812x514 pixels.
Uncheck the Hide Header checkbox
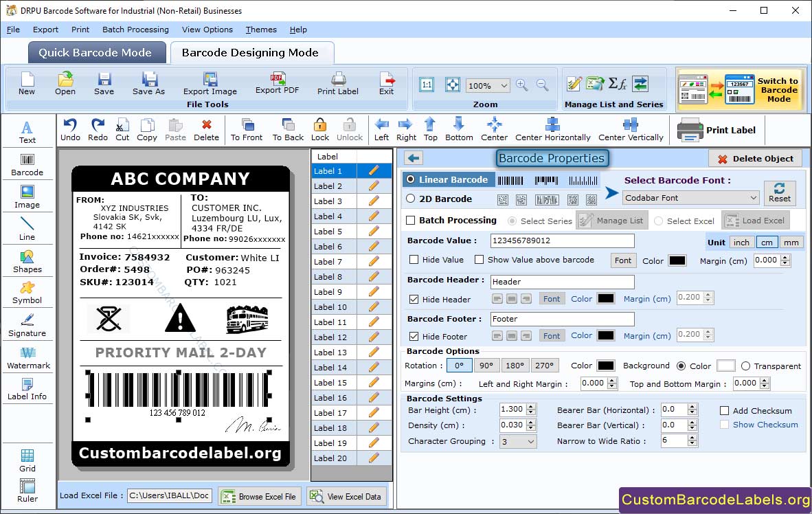tap(414, 299)
